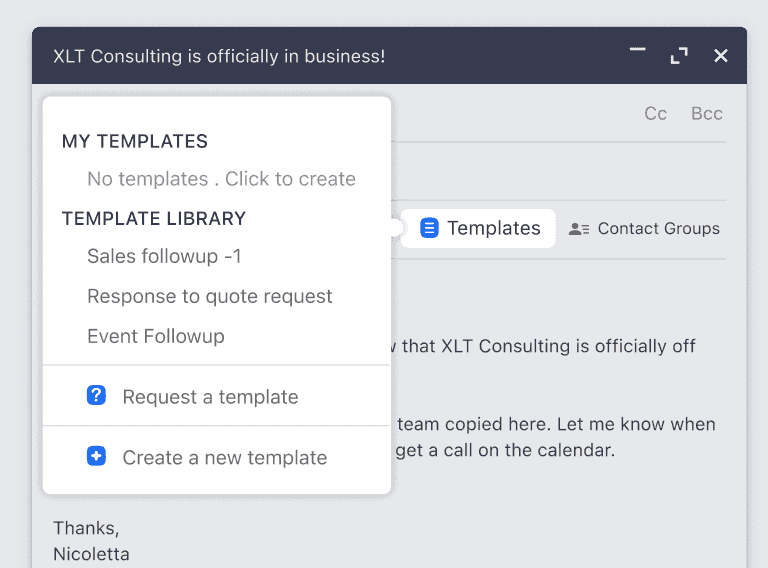Click the blue Templates document icon
768x568 pixels.
pyautogui.click(x=429, y=228)
